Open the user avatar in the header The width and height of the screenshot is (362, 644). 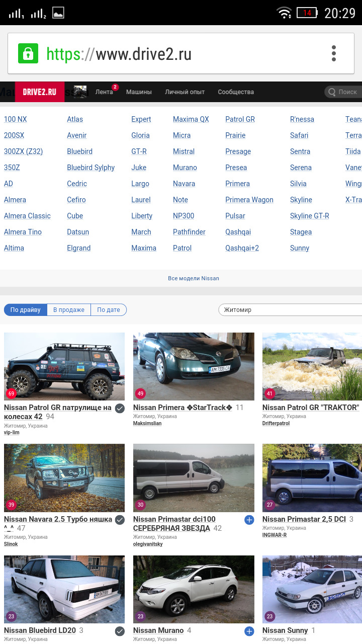tap(80, 92)
